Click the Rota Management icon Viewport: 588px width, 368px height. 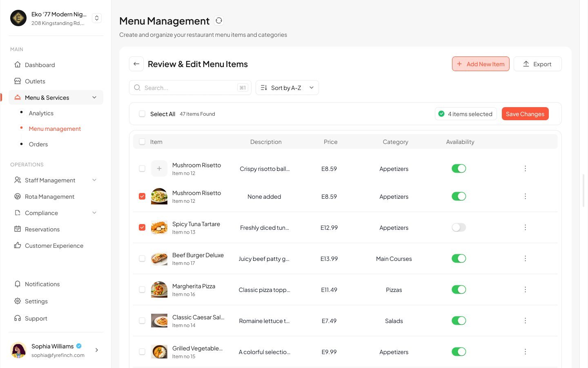click(x=18, y=196)
